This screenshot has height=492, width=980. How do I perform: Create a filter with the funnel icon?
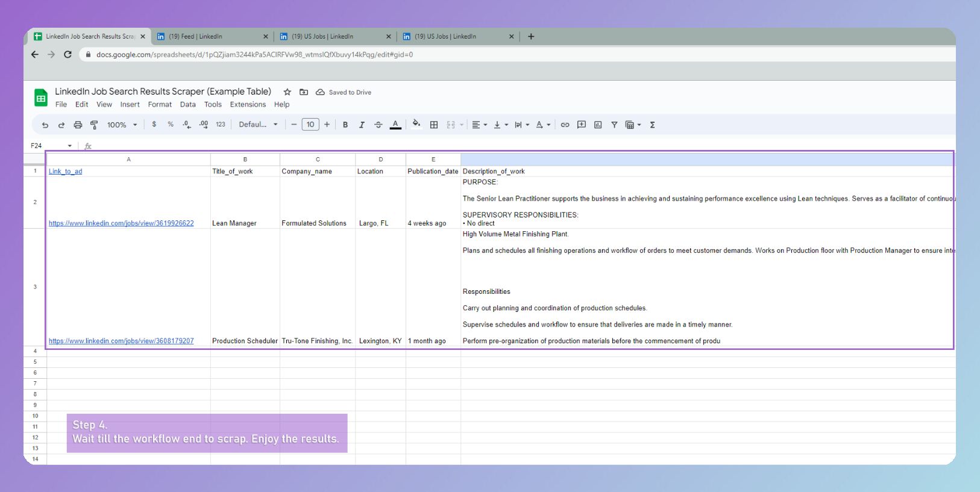tap(614, 125)
